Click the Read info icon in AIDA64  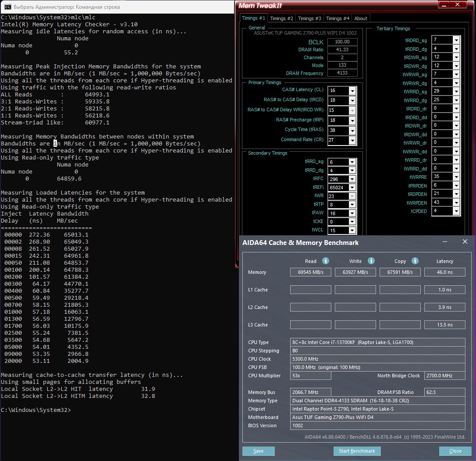(325, 261)
